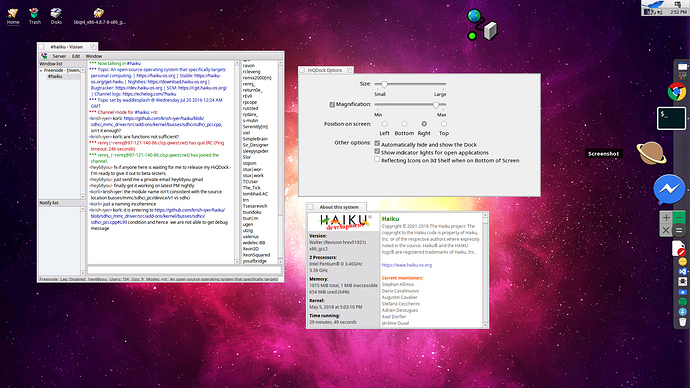
Task: Toggle automatically hide and show the Dock
Action: 377,143
